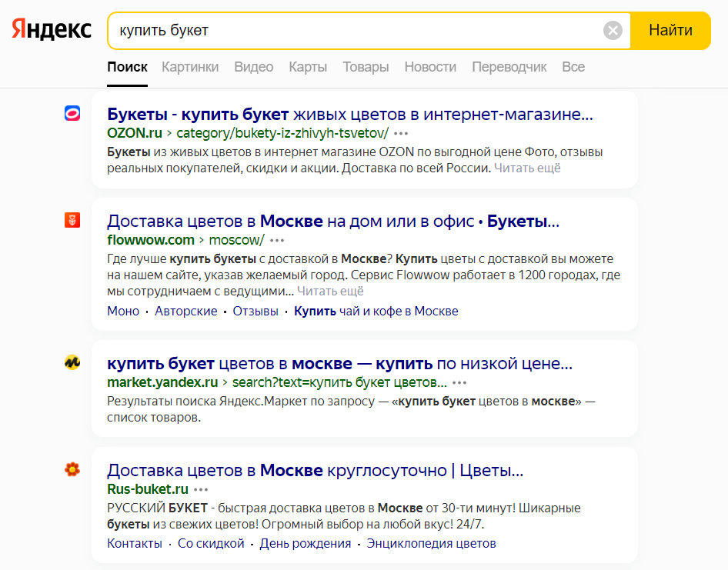Open the three-dot menu for the Rus-buket.ru result
Viewport: 728px width, 570px height.
[x=201, y=489]
